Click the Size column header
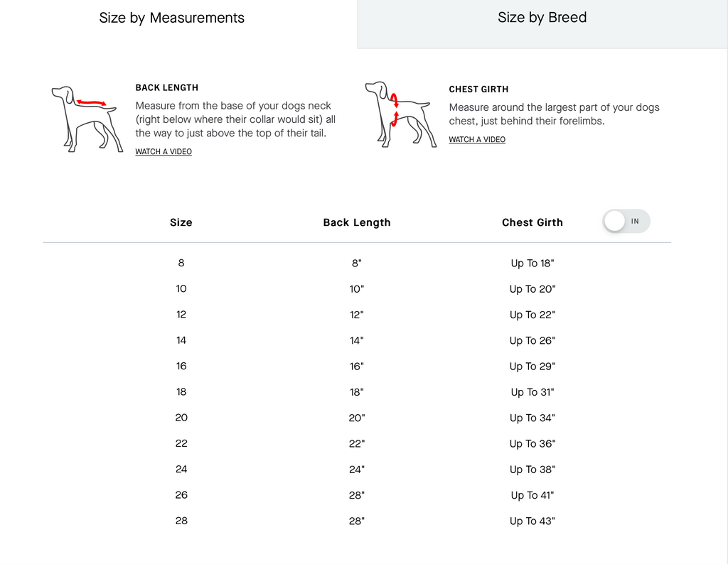This screenshot has width=728, height=564. point(181,222)
